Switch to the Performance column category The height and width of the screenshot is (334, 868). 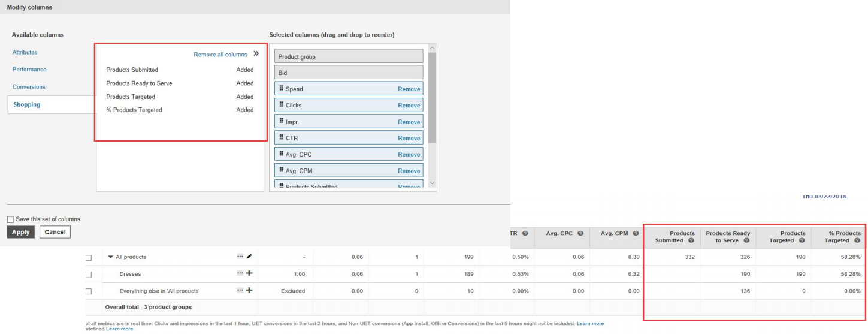click(x=29, y=70)
